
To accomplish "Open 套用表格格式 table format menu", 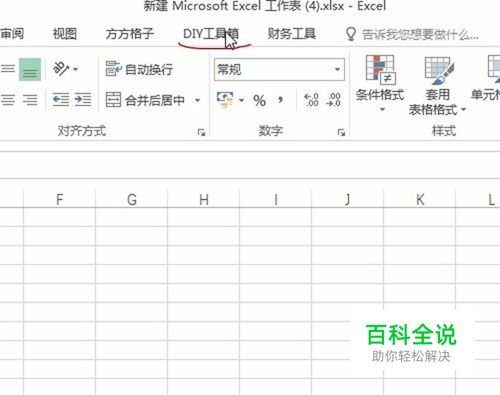I will click(437, 86).
